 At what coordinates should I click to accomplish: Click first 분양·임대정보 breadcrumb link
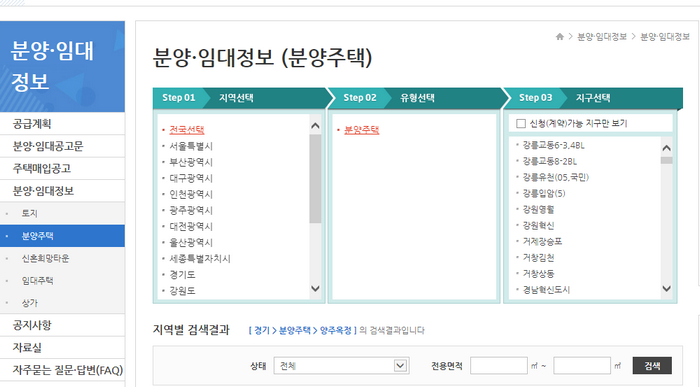602,37
